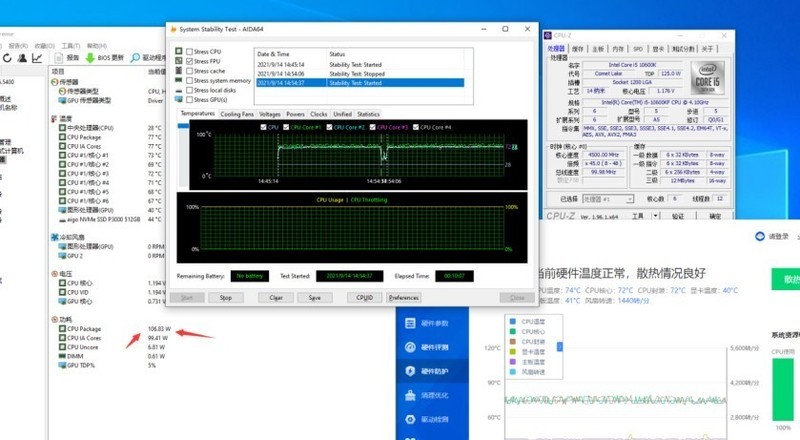Viewport: 800px width, 440px height.
Task: Switch to the Cooling Fans tab
Action: (x=235, y=114)
